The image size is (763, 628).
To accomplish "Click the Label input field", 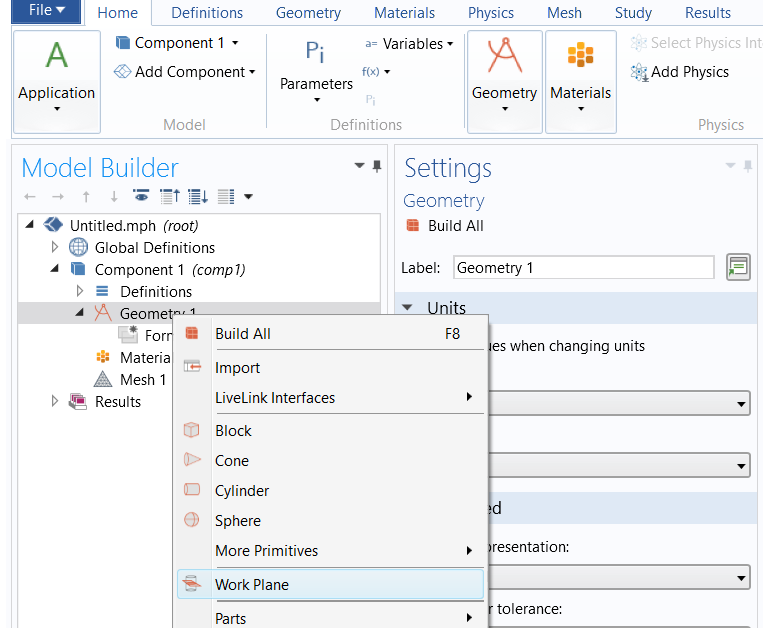I will click(583, 268).
